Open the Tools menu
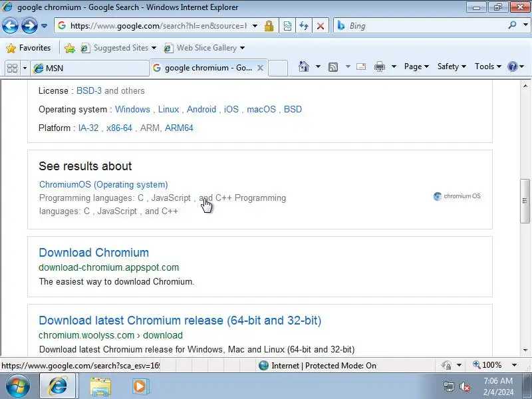 488,66
